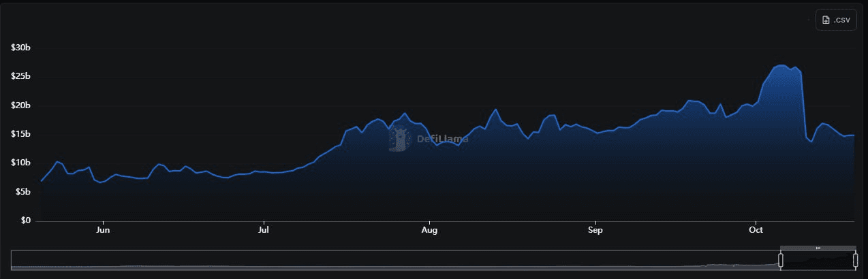Download the chart data as .csv
868x279 pixels.
(835, 20)
